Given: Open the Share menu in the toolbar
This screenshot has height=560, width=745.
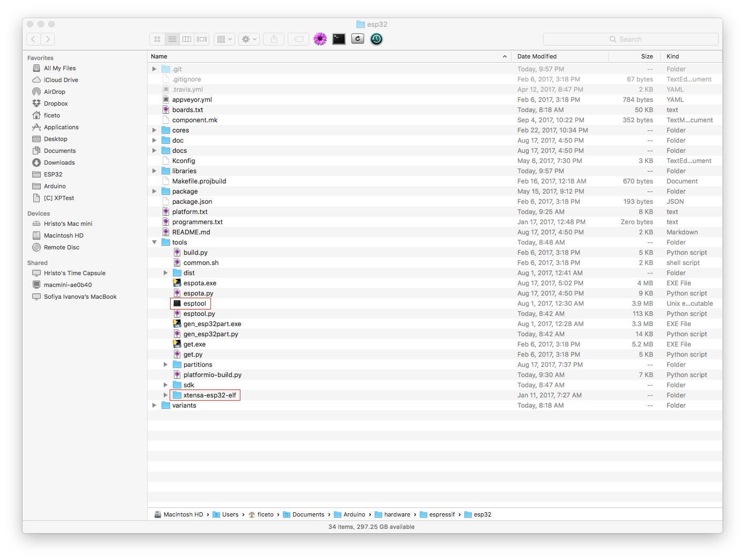Looking at the screenshot, I should click(x=274, y=39).
